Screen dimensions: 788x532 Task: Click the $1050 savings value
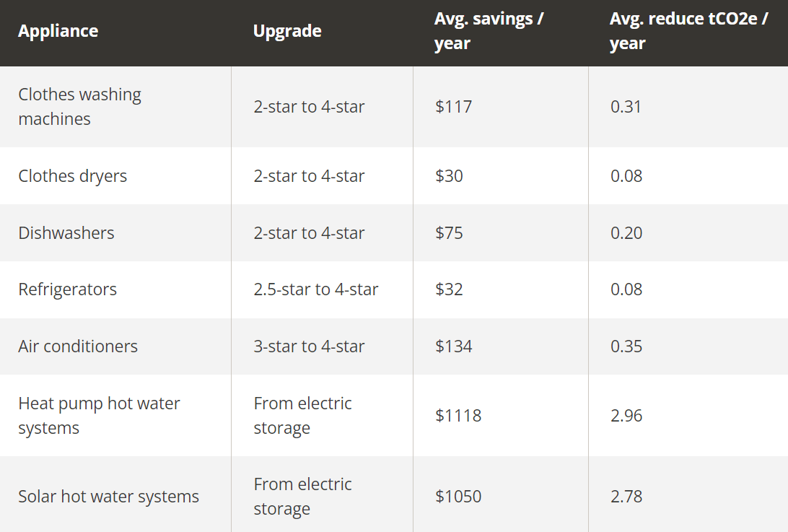(458, 497)
